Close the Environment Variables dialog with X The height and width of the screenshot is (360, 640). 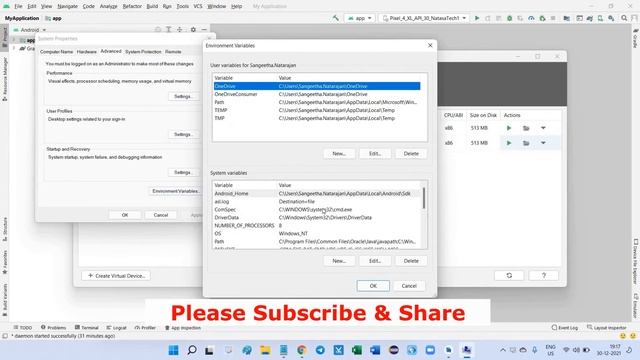pyautogui.click(x=430, y=45)
